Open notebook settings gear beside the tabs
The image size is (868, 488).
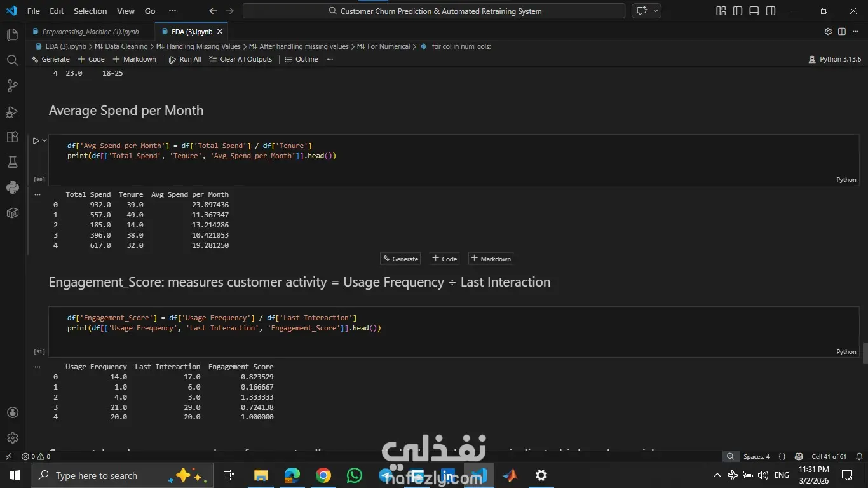(x=828, y=32)
